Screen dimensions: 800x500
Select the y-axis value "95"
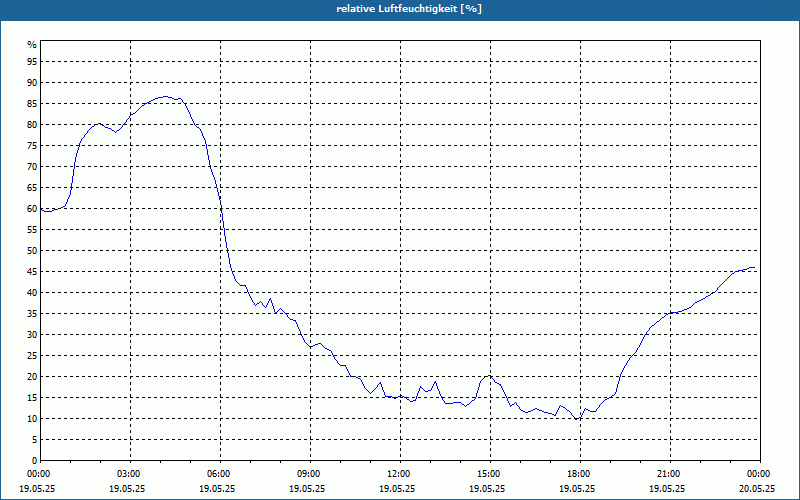32,62
